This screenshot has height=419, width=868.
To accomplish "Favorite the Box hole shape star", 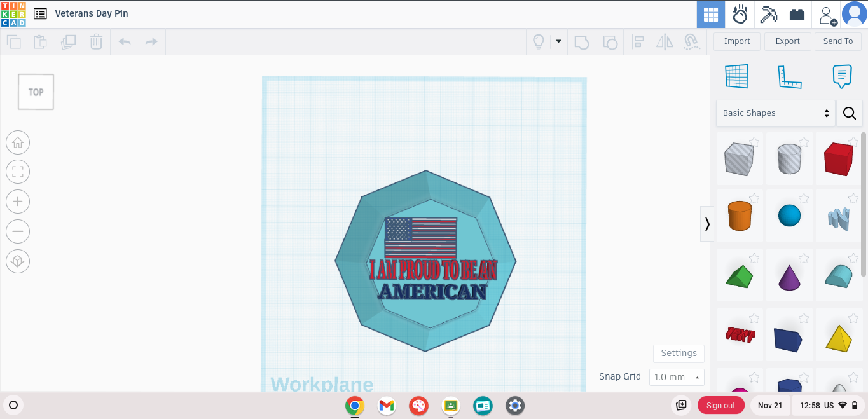I will (x=754, y=141).
